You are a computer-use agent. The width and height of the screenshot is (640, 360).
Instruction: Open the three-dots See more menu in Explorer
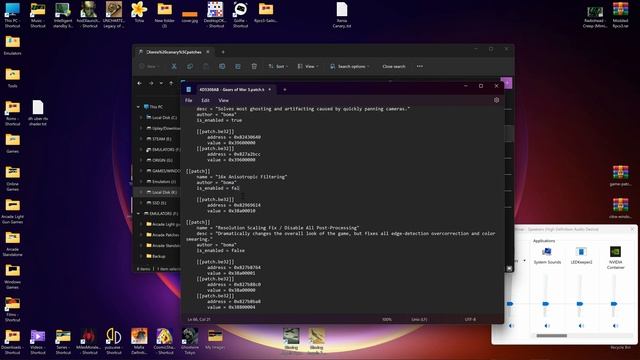(420, 67)
